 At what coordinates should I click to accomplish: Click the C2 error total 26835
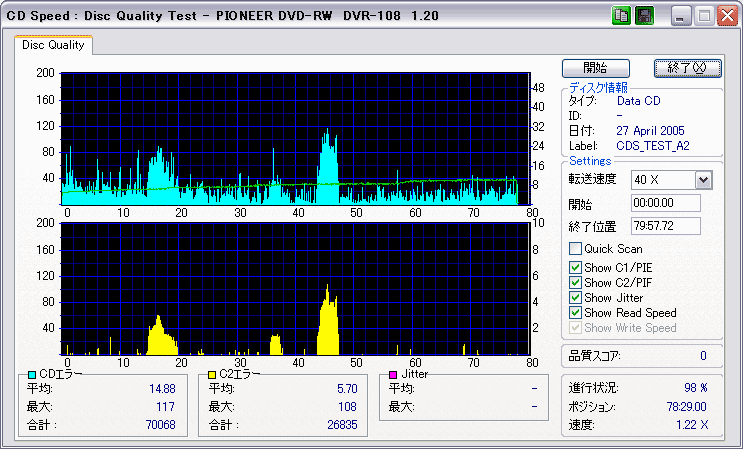click(342, 425)
